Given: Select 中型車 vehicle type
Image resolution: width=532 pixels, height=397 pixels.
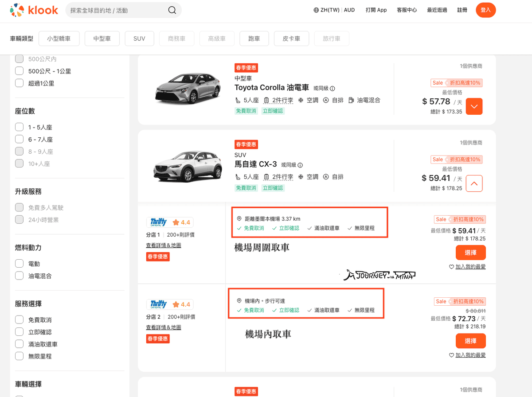Looking at the screenshot, I should pos(102,39).
